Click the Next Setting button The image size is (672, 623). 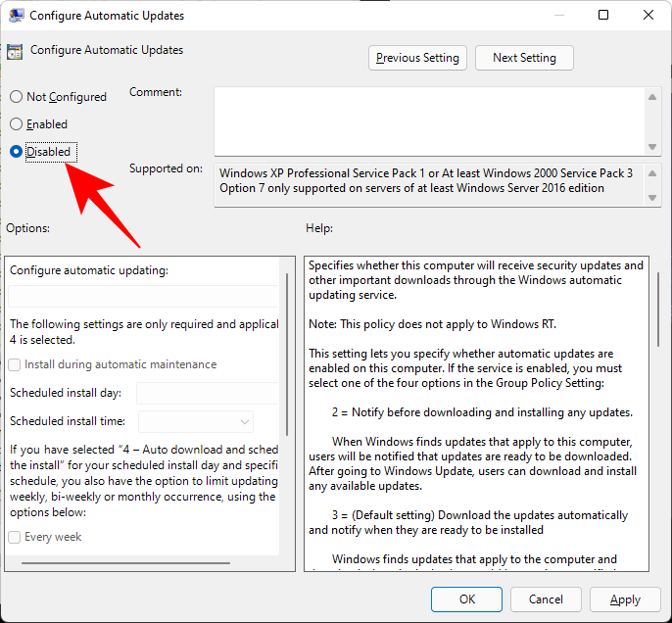click(x=524, y=58)
